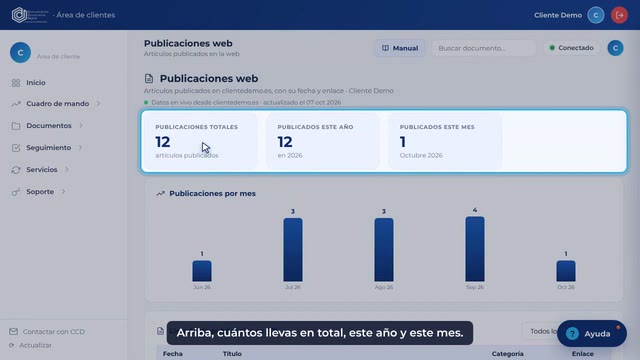
Task: Click the Jun 26 bar in chart
Action: point(202,271)
